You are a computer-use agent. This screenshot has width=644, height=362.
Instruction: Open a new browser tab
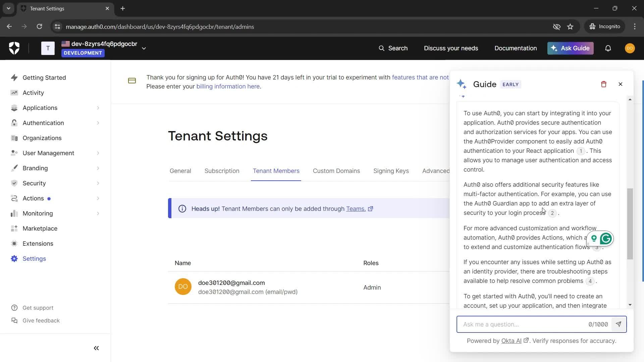coord(123,8)
